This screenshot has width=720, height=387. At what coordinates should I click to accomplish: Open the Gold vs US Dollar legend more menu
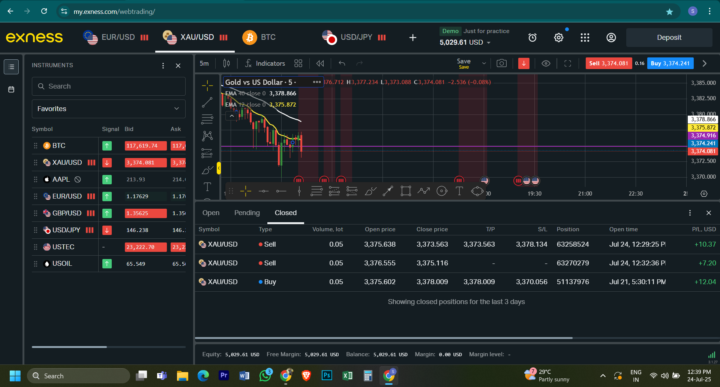point(317,82)
